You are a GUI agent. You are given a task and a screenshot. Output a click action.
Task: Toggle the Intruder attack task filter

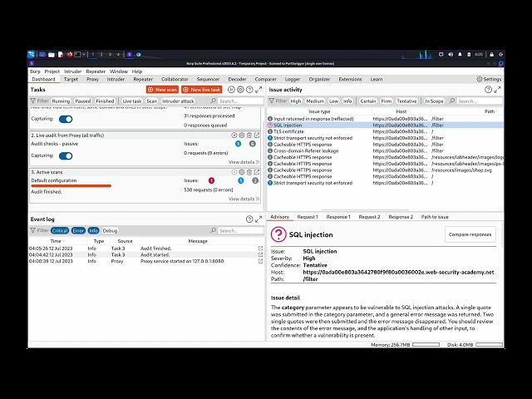click(178, 101)
